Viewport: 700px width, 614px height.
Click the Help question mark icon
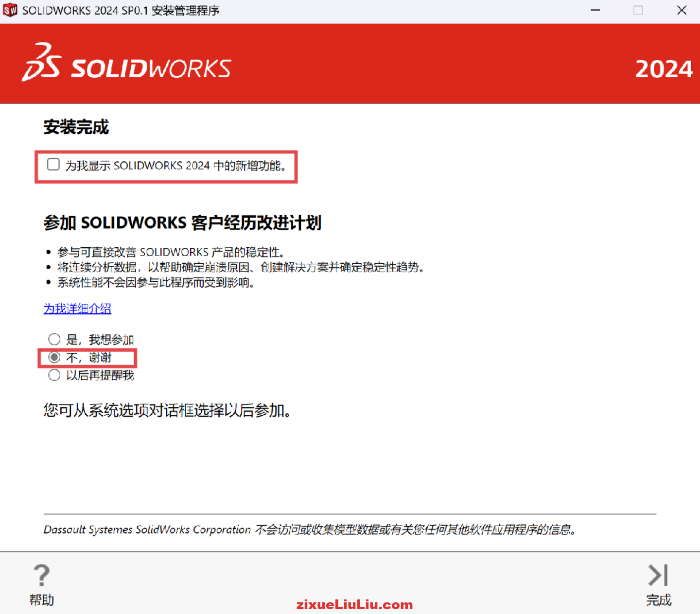[41, 576]
